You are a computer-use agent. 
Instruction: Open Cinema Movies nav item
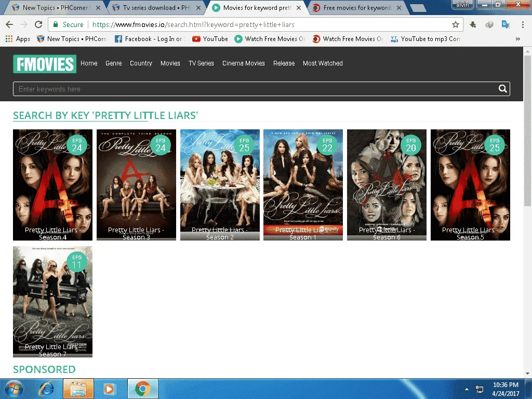coord(243,63)
